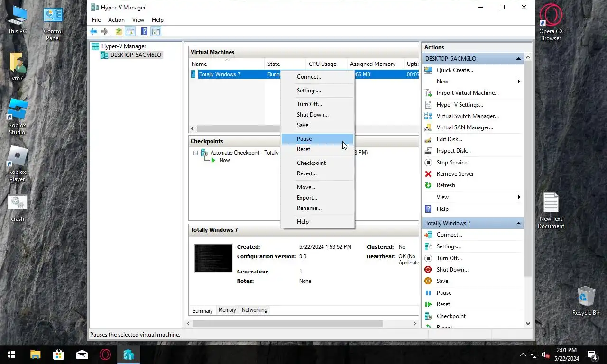Open Virtual SAN Manager
Viewport: 607px width, 364px height.
465,127
